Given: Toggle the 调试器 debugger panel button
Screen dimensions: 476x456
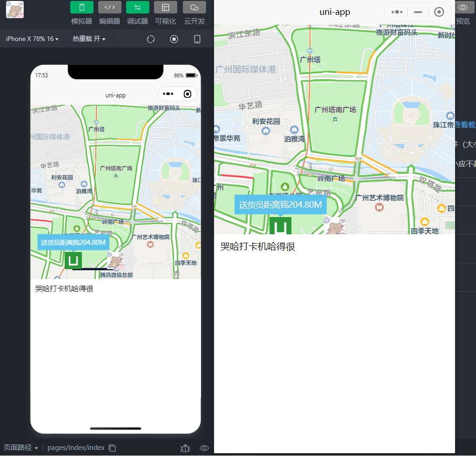Looking at the screenshot, I should point(138,7).
